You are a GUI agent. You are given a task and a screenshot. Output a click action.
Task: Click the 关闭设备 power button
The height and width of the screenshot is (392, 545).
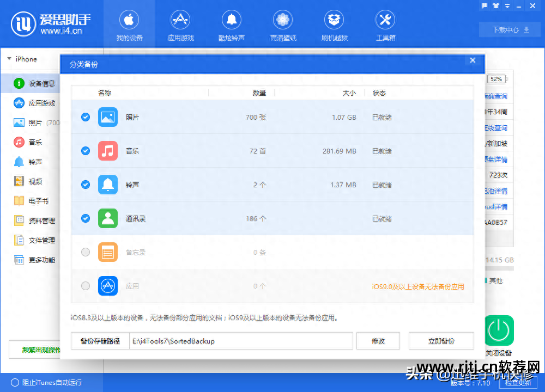tap(499, 330)
